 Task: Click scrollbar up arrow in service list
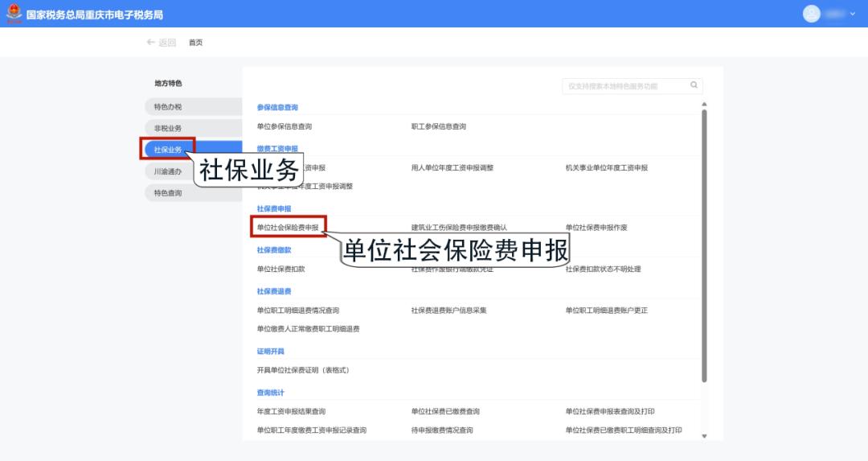pos(705,105)
